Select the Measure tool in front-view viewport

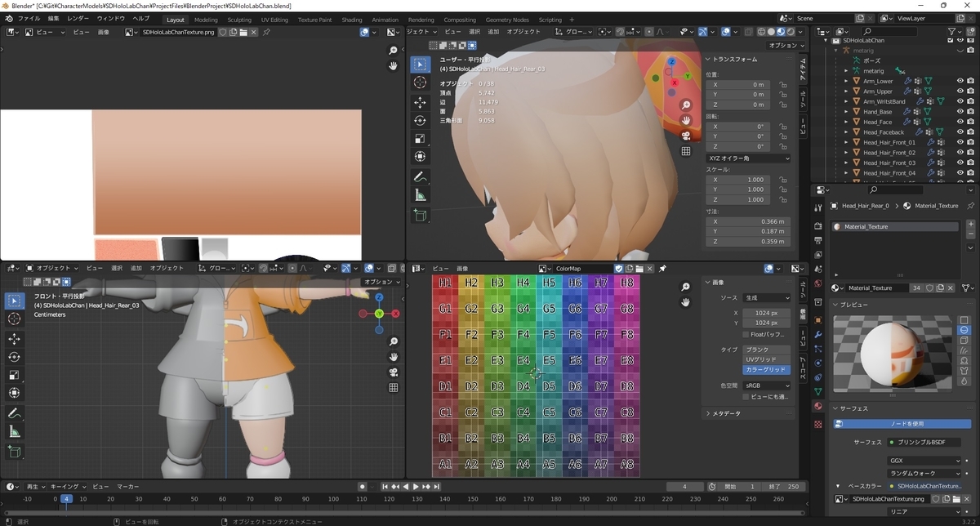coord(14,431)
